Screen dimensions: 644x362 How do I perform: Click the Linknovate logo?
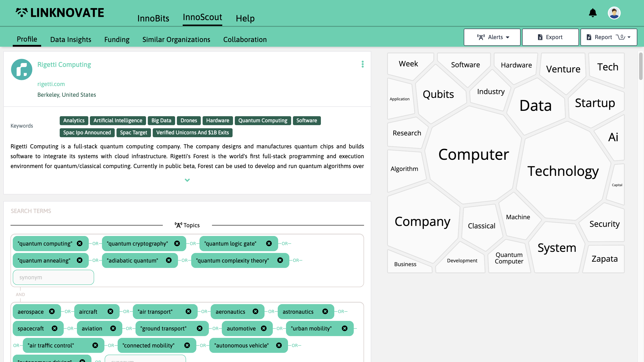pos(60,13)
